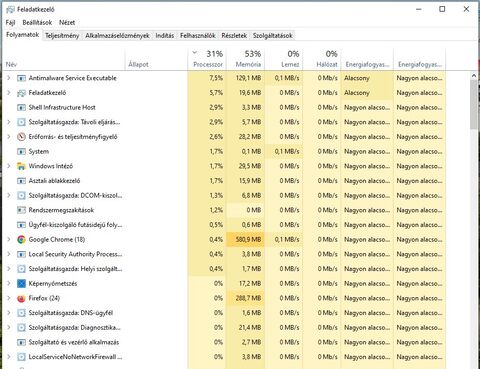Expand the Antimalware Service Executable group
480x369 pixels.
point(9,78)
